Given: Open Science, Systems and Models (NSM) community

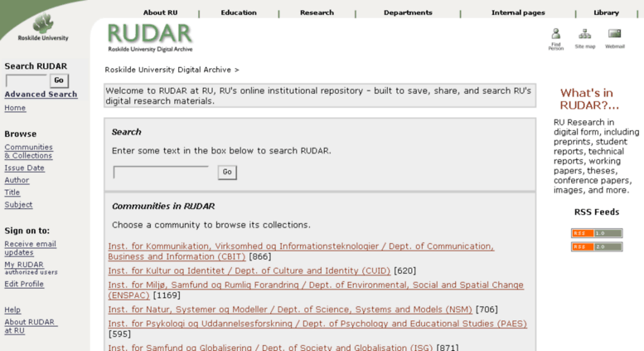Looking at the screenshot, I should pos(290,310).
